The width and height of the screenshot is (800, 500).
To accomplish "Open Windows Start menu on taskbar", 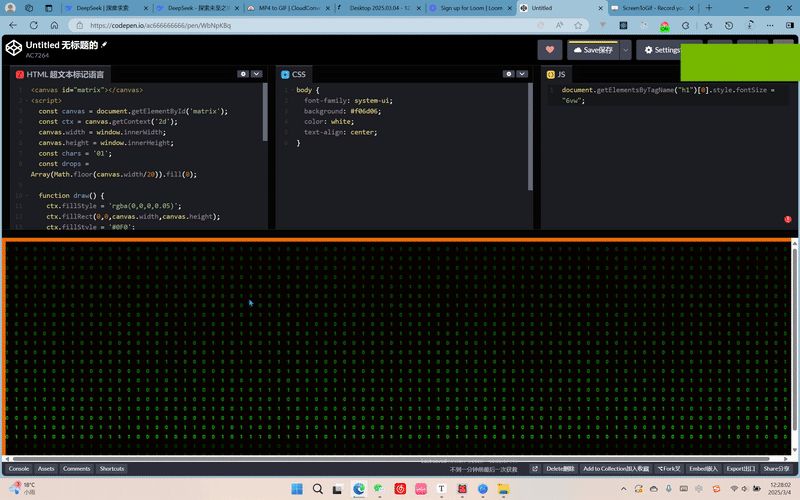I will coord(296,489).
